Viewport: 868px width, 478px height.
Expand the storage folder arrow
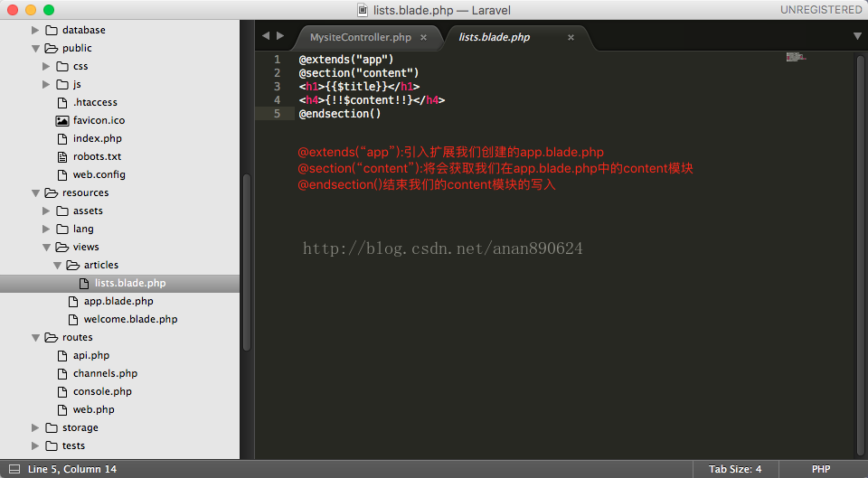(35, 427)
